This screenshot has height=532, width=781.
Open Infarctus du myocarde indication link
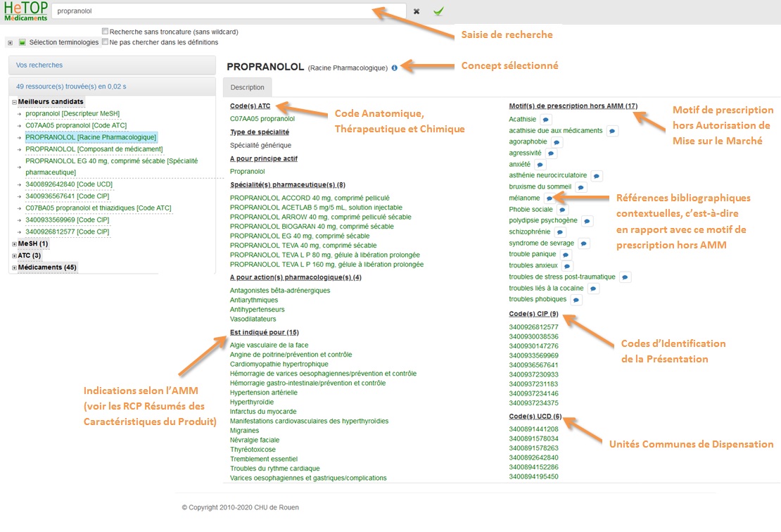click(x=263, y=412)
